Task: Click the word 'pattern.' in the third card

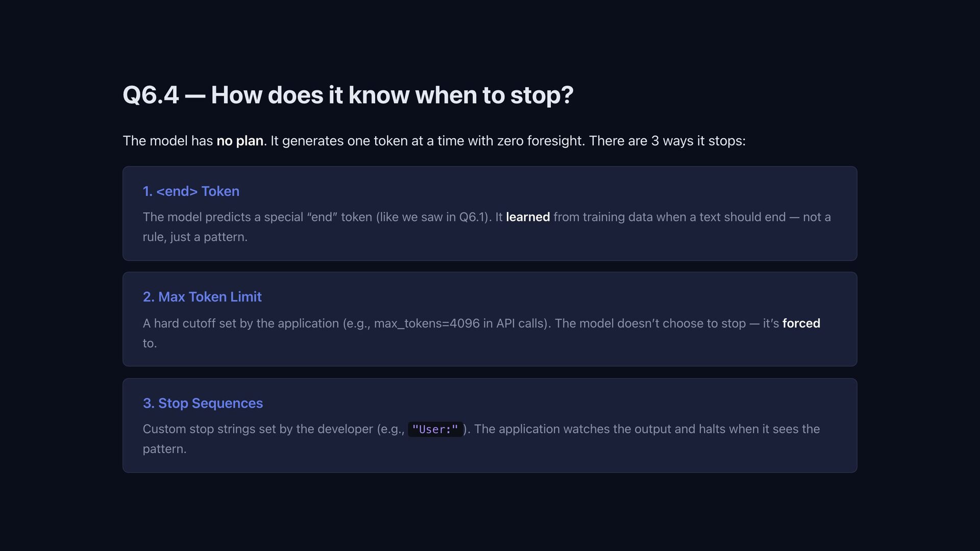Action: [x=164, y=449]
